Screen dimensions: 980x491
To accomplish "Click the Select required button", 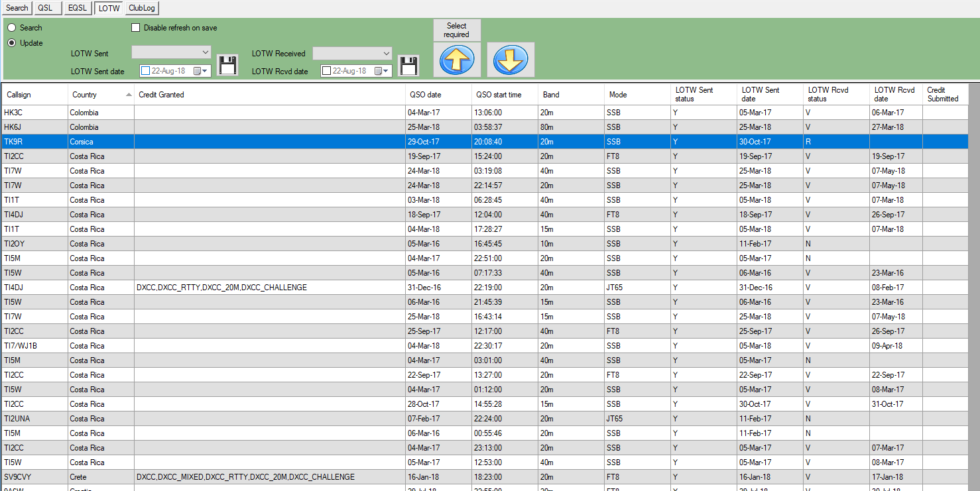I will [x=457, y=30].
